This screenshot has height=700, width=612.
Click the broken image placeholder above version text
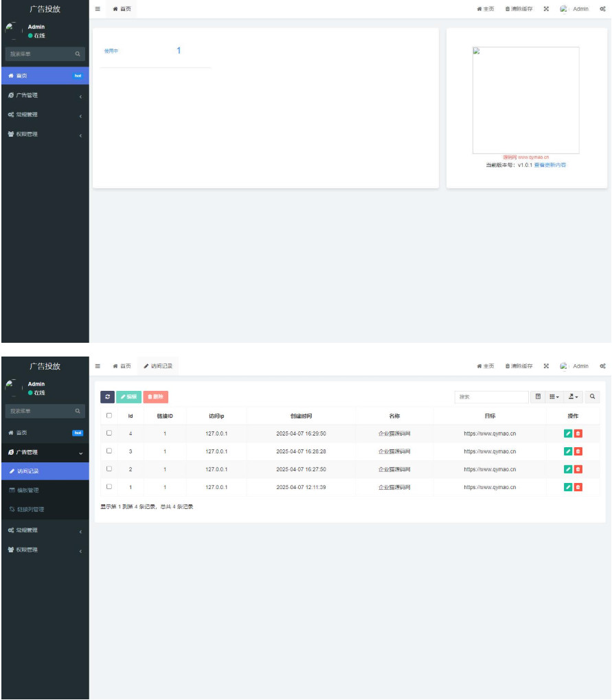pyautogui.click(x=526, y=100)
